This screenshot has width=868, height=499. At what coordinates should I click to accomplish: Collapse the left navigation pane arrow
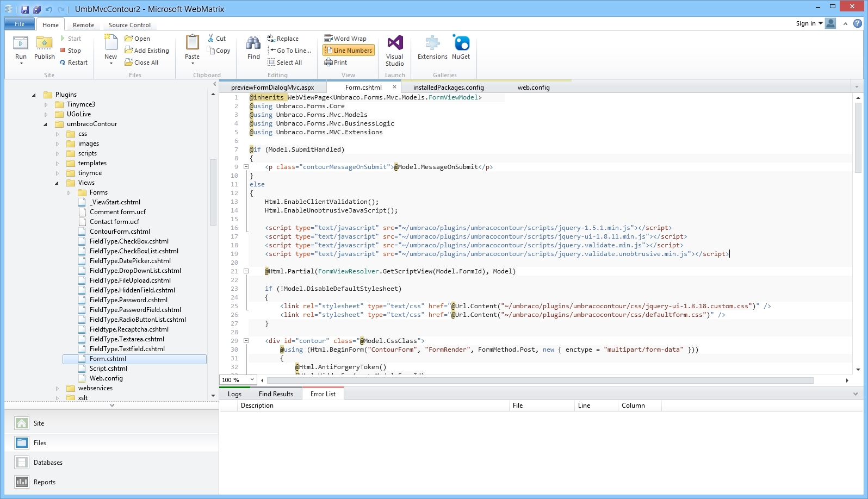point(215,84)
